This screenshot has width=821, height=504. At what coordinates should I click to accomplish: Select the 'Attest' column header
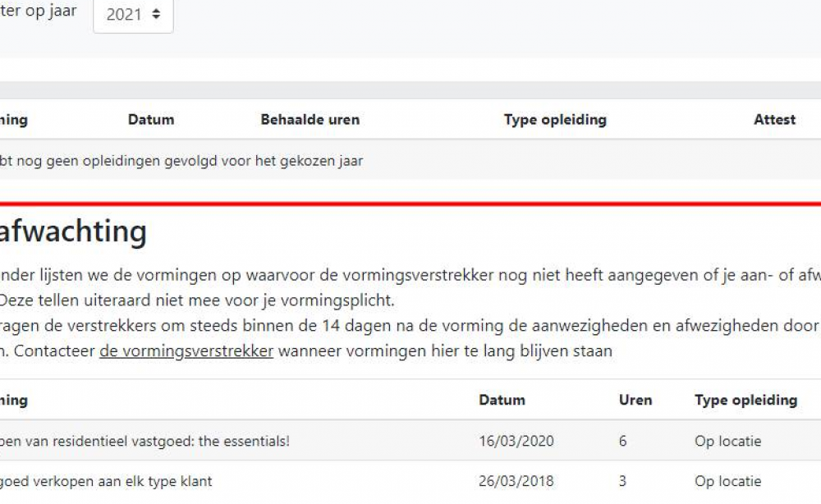pyautogui.click(x=774, y=119)
